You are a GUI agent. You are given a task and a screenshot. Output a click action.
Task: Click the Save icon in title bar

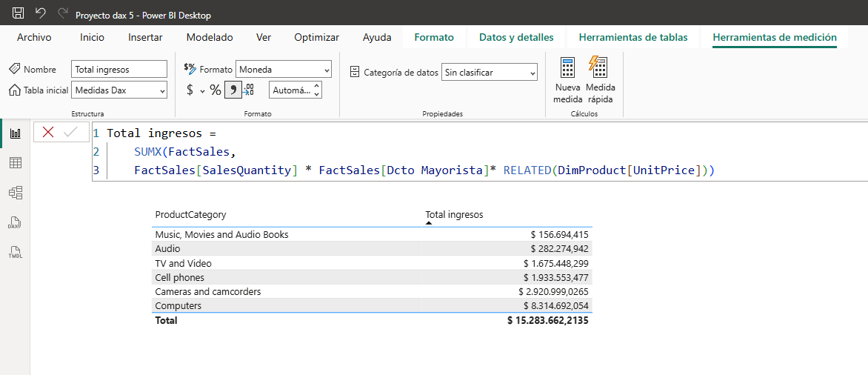click(x=19, y=13)
